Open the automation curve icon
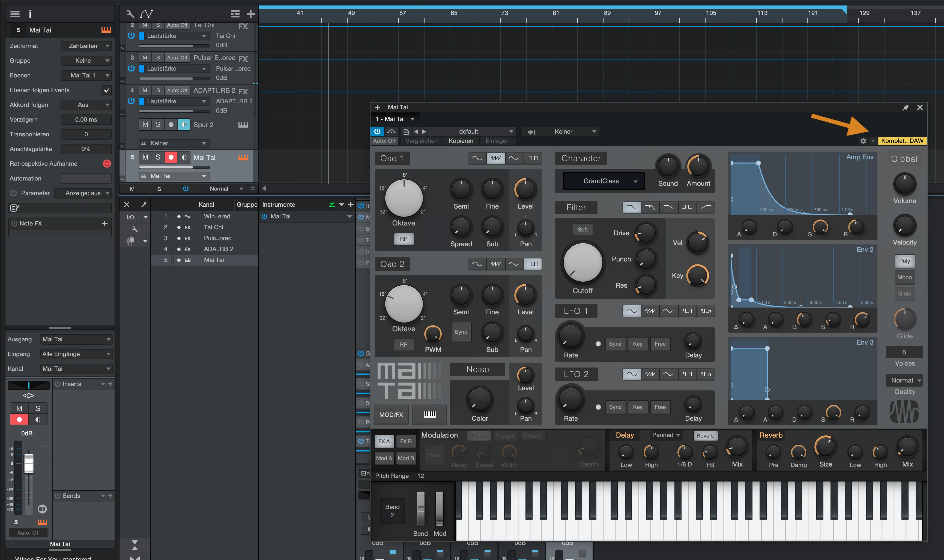Viewport: 944px width, 560px height. (x=147, y=14)
